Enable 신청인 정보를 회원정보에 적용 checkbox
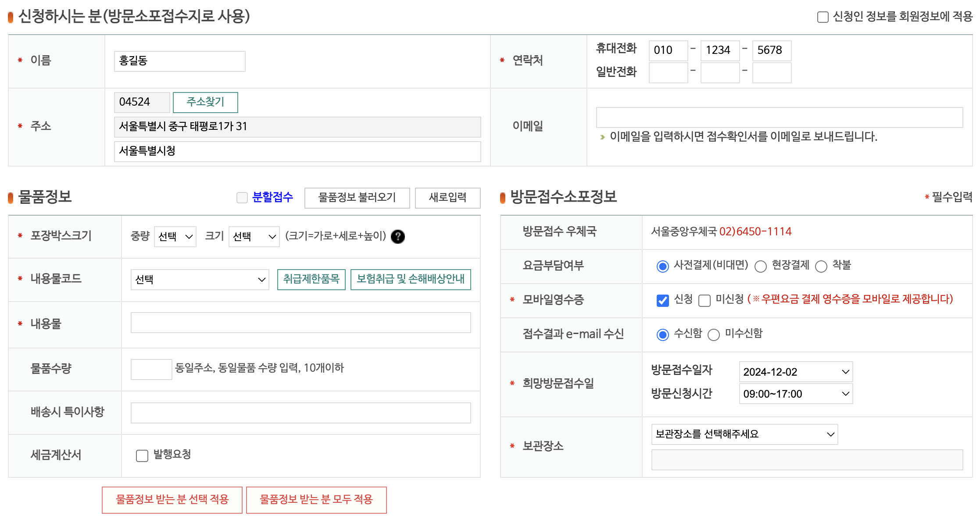 click(823, 17)
